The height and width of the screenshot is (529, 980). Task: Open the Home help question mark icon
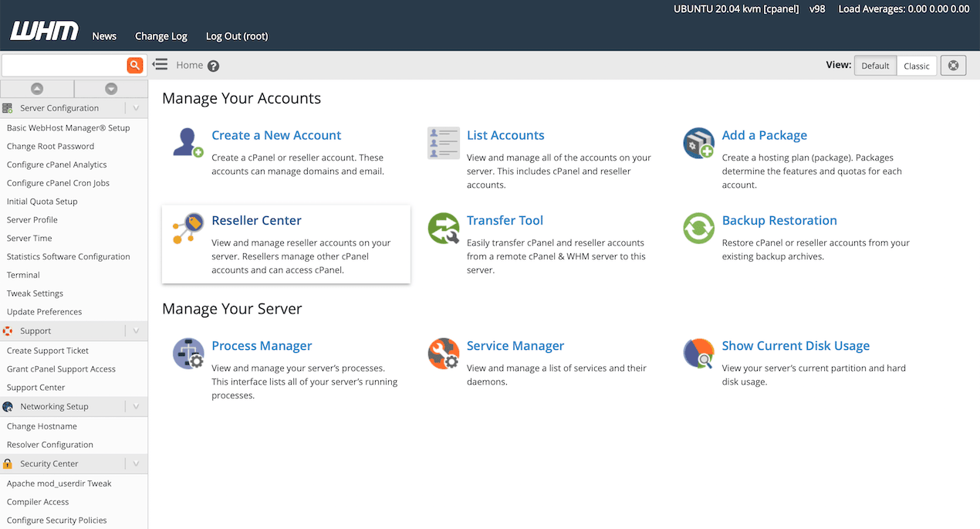pos(214,66)
